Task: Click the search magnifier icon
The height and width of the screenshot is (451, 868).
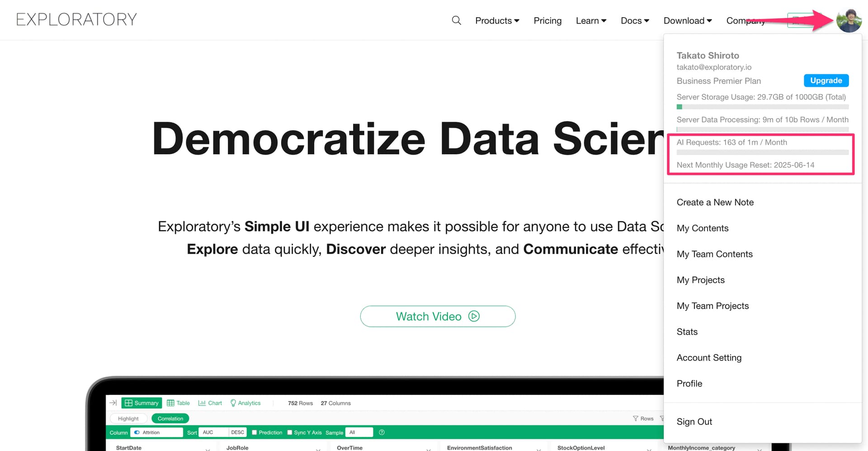Action: (456, 20)
